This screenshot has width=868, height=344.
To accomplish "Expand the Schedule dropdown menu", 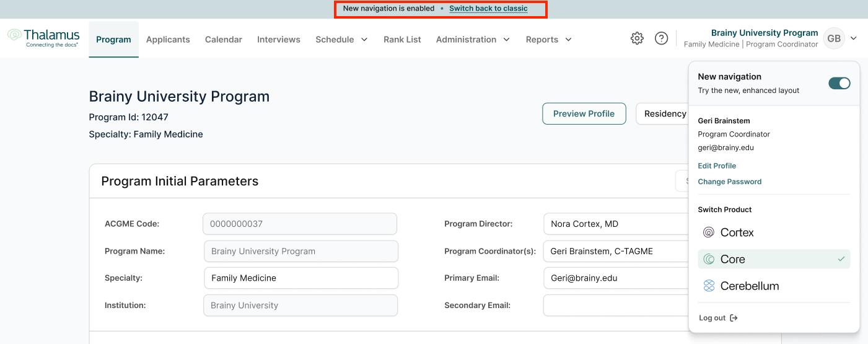I will (341, 39).
